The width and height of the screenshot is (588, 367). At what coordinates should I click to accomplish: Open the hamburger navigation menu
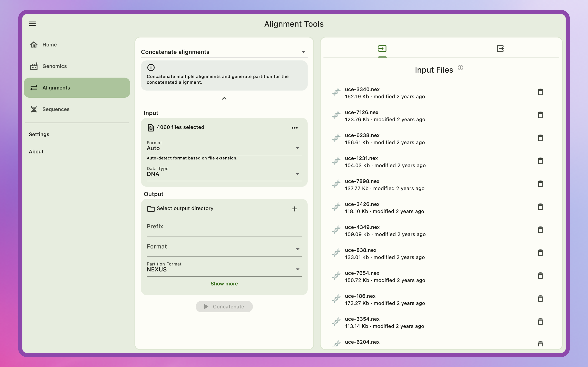point(32,23)
